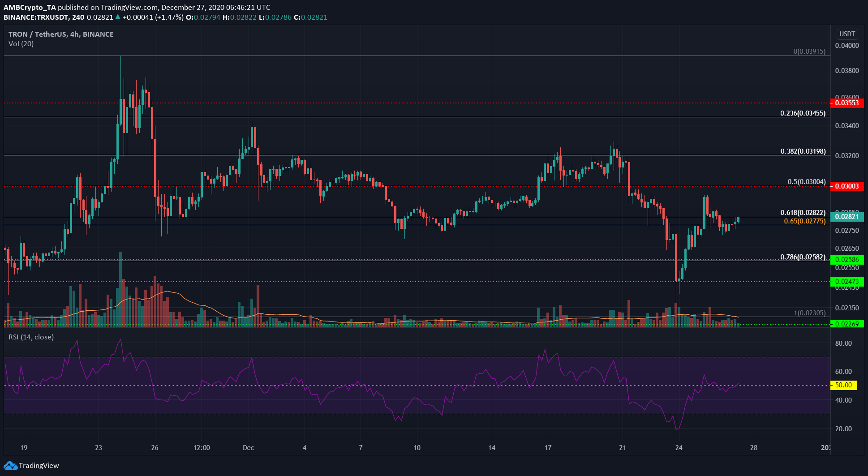Select Fibonacci 0.65(0.02775) orange label
Image resolution: width=868 pixels, height=476 pixels.
(x=804, y=221)
